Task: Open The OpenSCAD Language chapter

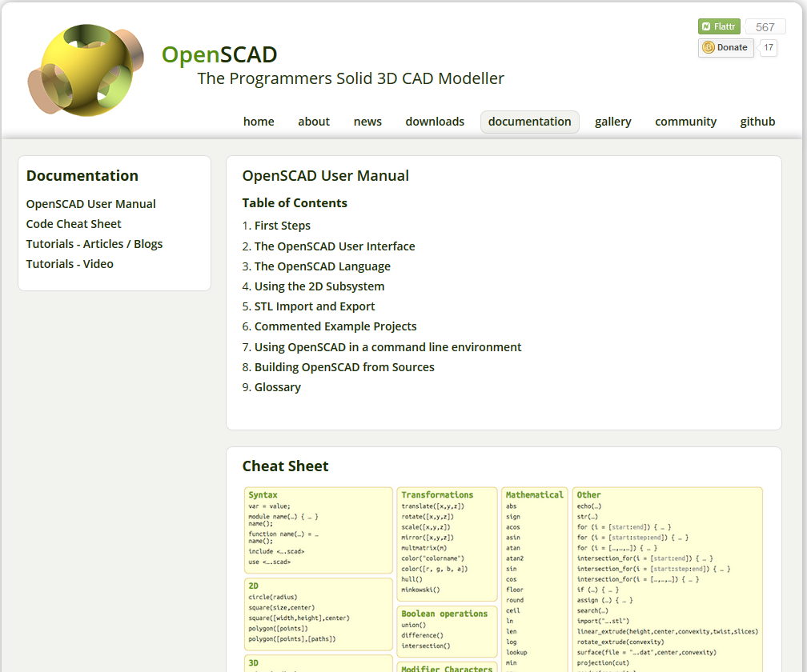Action: tap(322, 266)
